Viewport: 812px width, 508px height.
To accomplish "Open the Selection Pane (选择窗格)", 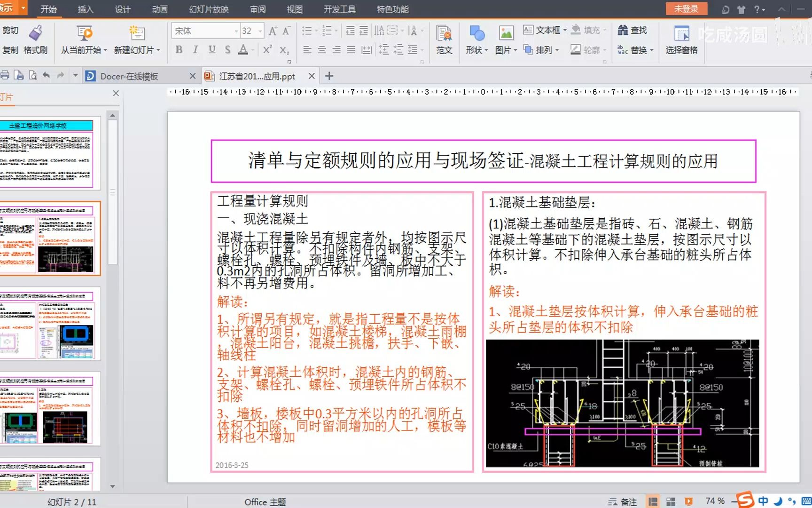I will (681, 40).
